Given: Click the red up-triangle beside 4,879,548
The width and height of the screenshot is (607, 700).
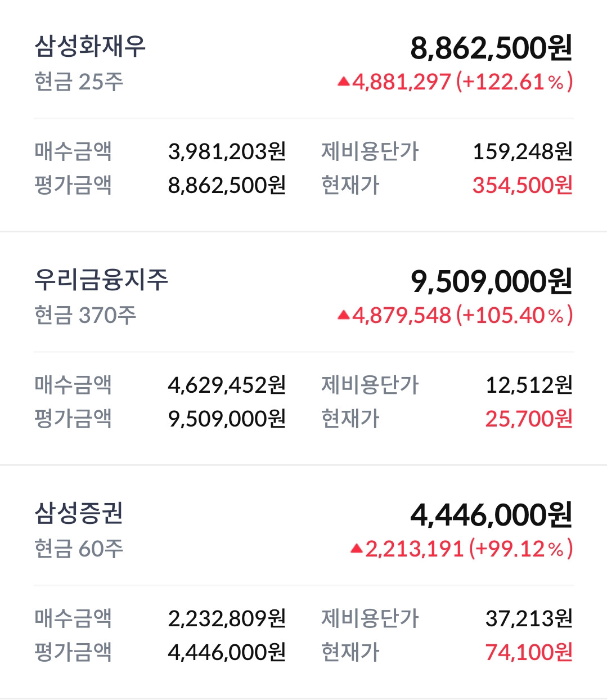Looking at the screenshot, I should click(344, 316).
